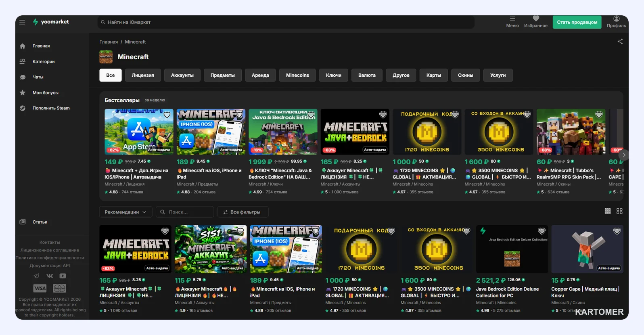Screen dimensions: 644x335
Task: Favorite the Copper Cape listing heart
Action: pos(617,231)
